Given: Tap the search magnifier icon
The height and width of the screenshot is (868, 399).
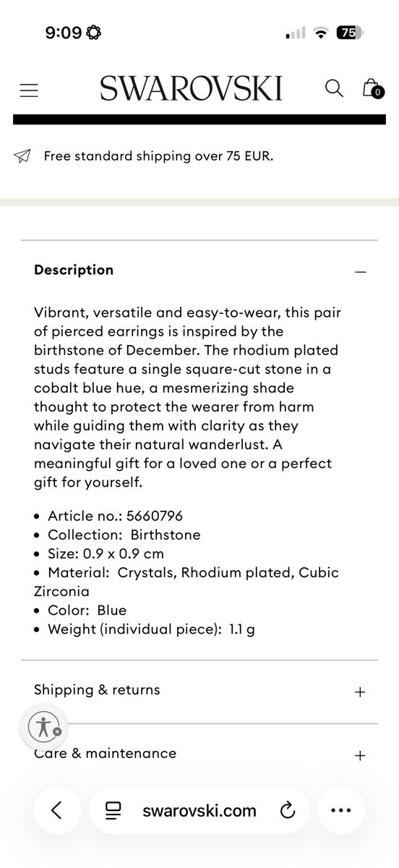Looking at the screenshot, I should click(334, 88).
